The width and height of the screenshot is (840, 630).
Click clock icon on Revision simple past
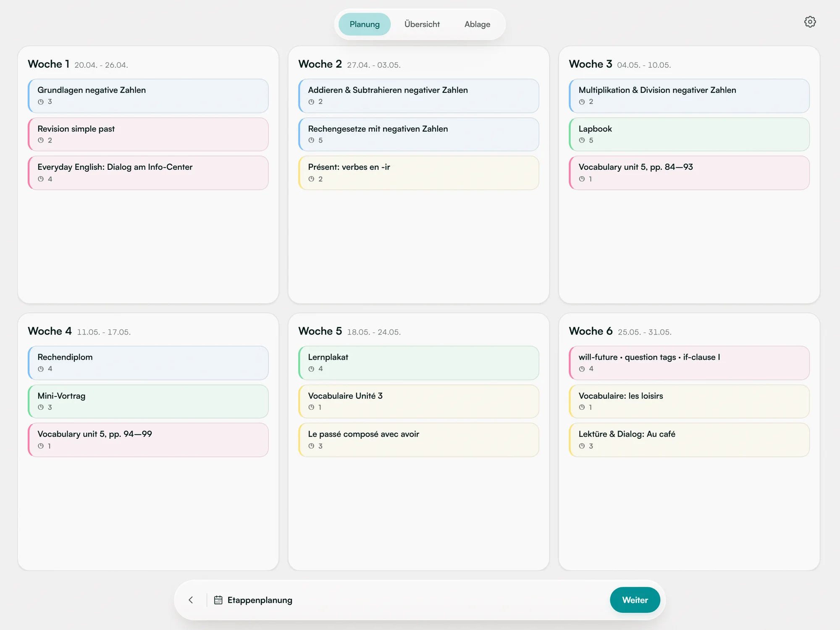click(x=41, y=140)
